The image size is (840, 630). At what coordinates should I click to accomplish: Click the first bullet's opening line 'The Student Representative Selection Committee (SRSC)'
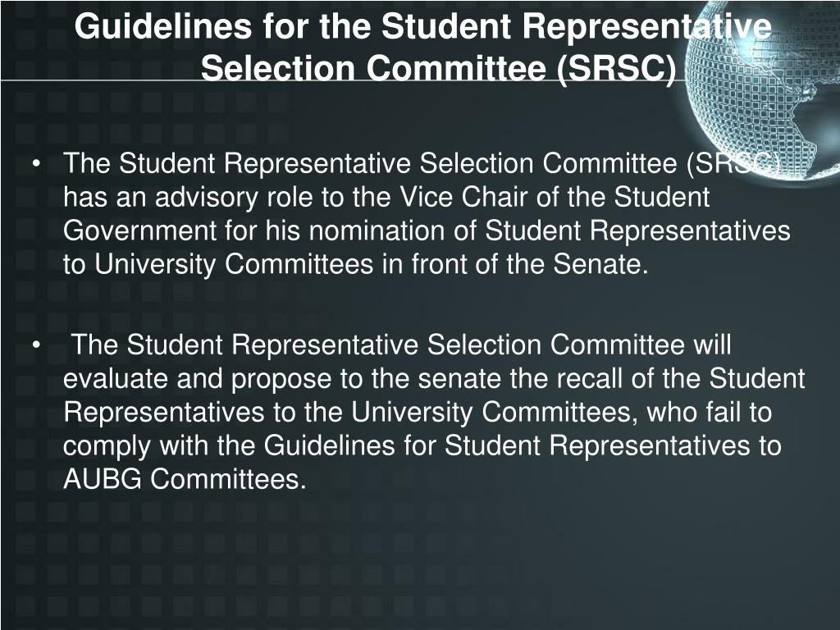point(422,163)
